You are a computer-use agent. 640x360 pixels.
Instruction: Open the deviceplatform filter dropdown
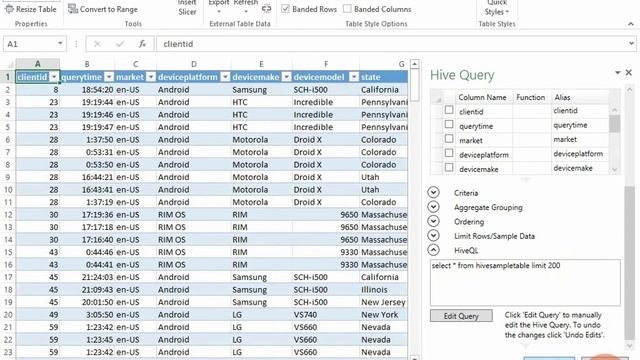pyautogui.click(x=225, y=77)
